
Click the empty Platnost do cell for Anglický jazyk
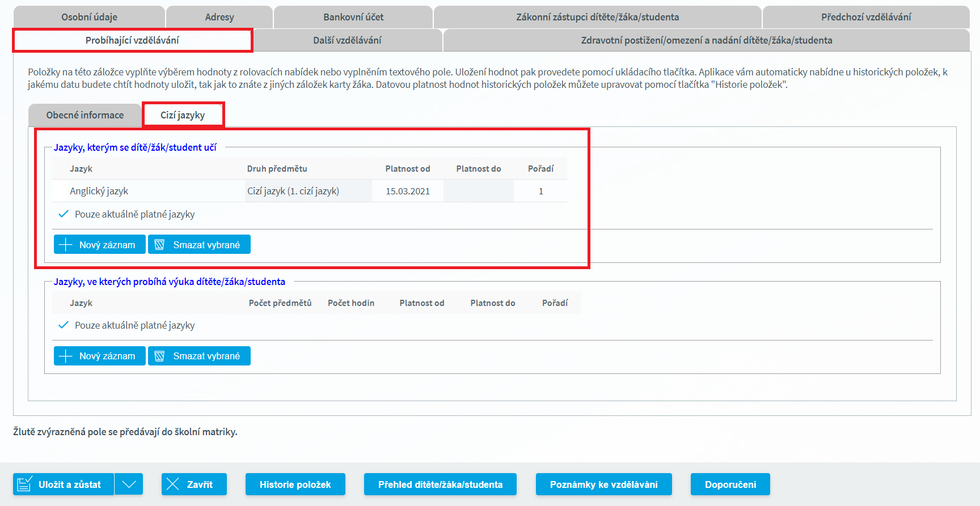coord(479,191)
